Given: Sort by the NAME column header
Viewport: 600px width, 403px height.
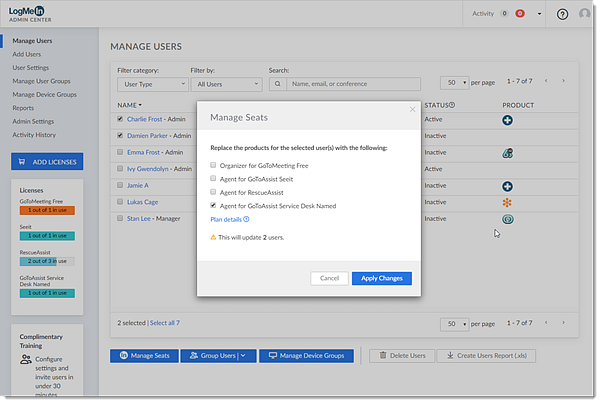Looking at the screenshot, I should coord(129,105).
